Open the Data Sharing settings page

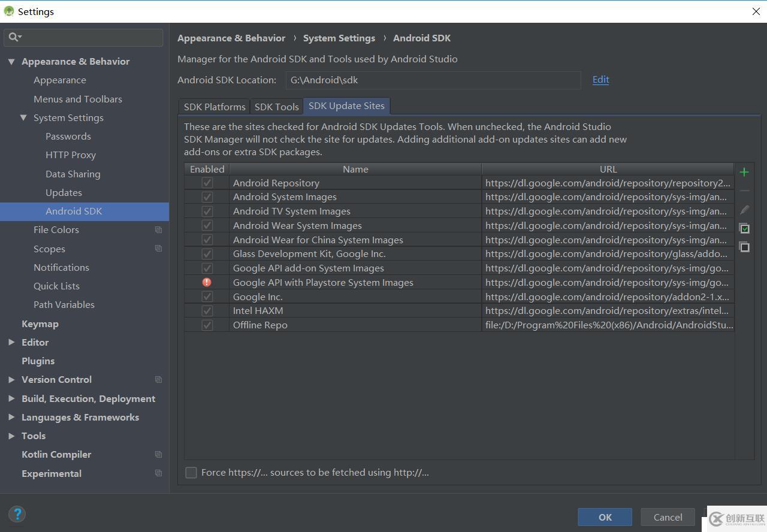[73, 174]
